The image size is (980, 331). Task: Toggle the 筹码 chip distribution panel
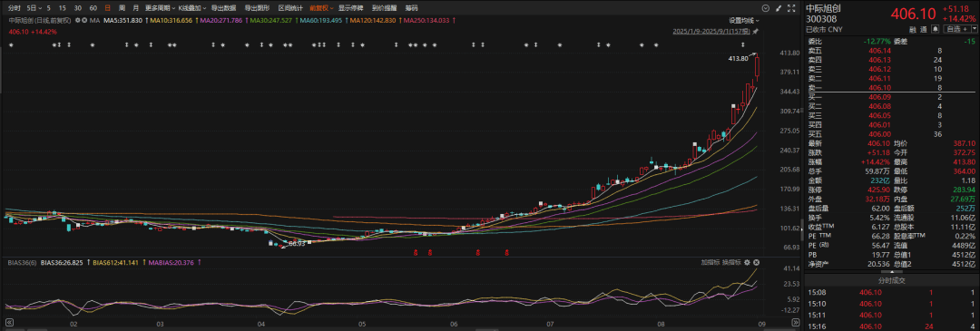coord(411,8)
